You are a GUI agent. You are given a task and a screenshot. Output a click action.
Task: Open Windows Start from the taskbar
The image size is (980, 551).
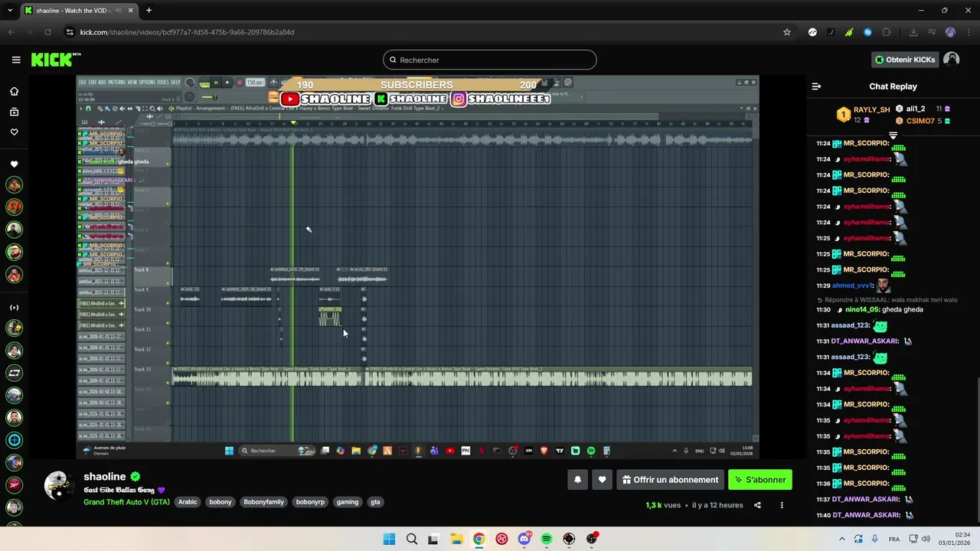point(389,539)
